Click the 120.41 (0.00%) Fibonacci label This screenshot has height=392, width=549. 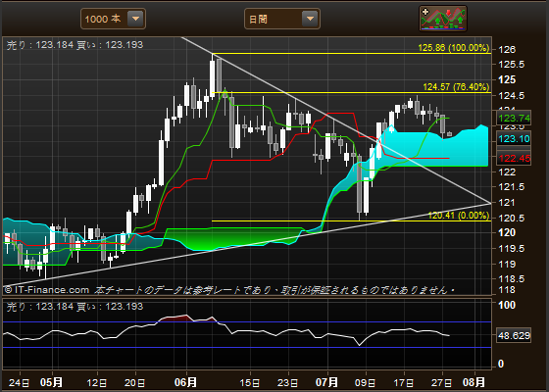point(459,216)
